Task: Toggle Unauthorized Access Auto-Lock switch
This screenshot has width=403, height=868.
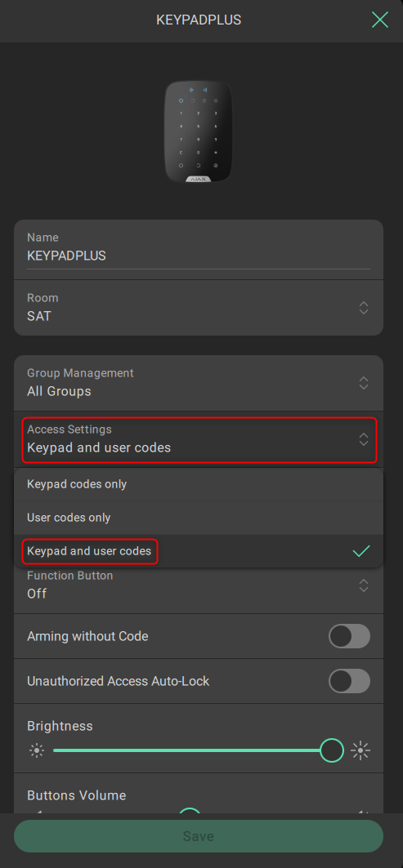Action: point(349,681)
